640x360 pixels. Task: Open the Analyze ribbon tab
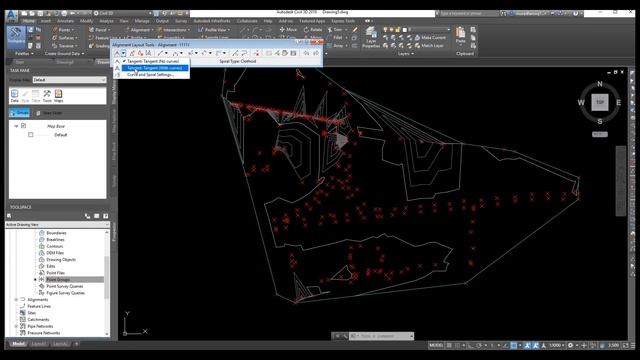point(107,21)
